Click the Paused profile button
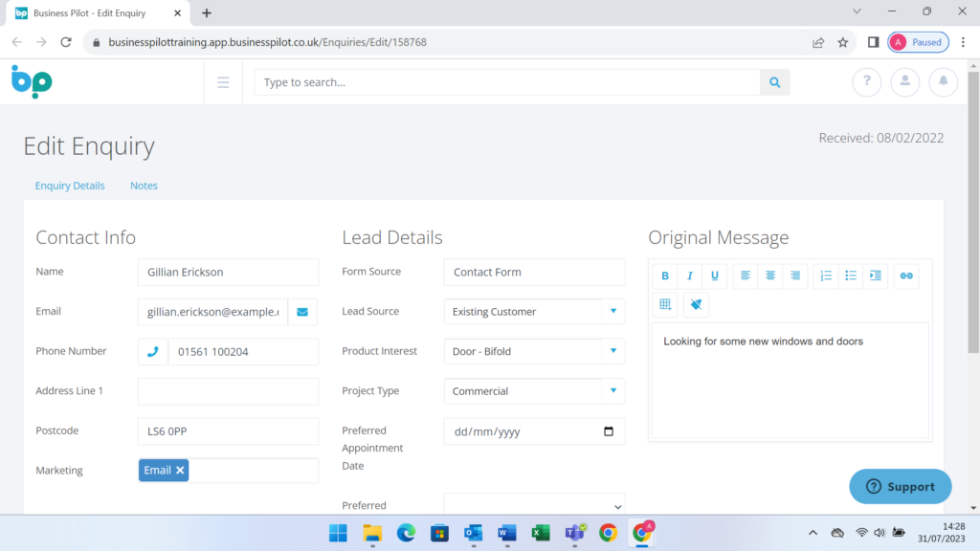980x551 pixels. click(x=918, y=42)
